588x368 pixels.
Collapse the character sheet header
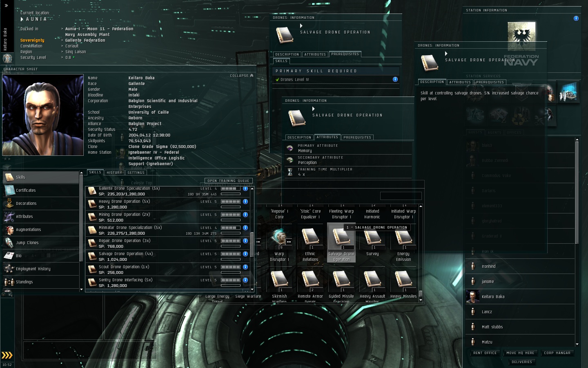tap(242, 76)
